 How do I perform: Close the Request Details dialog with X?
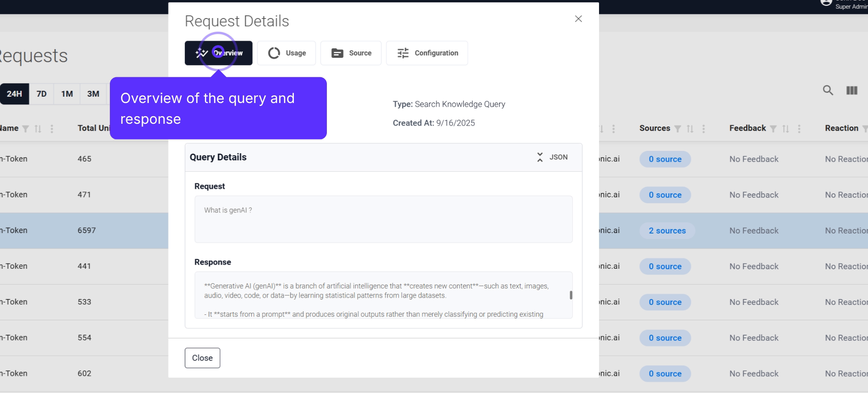pyautogui.click(x=578, y=19)
